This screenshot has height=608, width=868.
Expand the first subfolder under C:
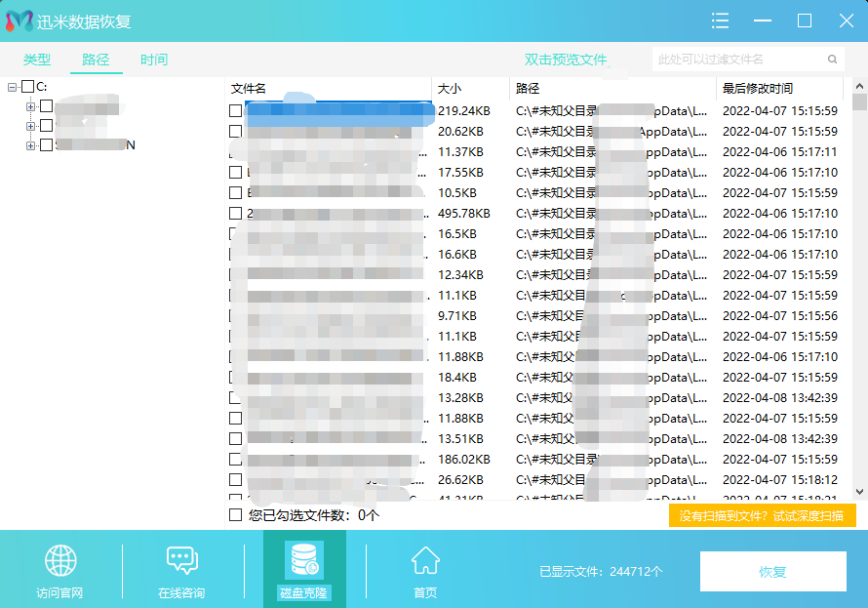click(x=31, y=106)
